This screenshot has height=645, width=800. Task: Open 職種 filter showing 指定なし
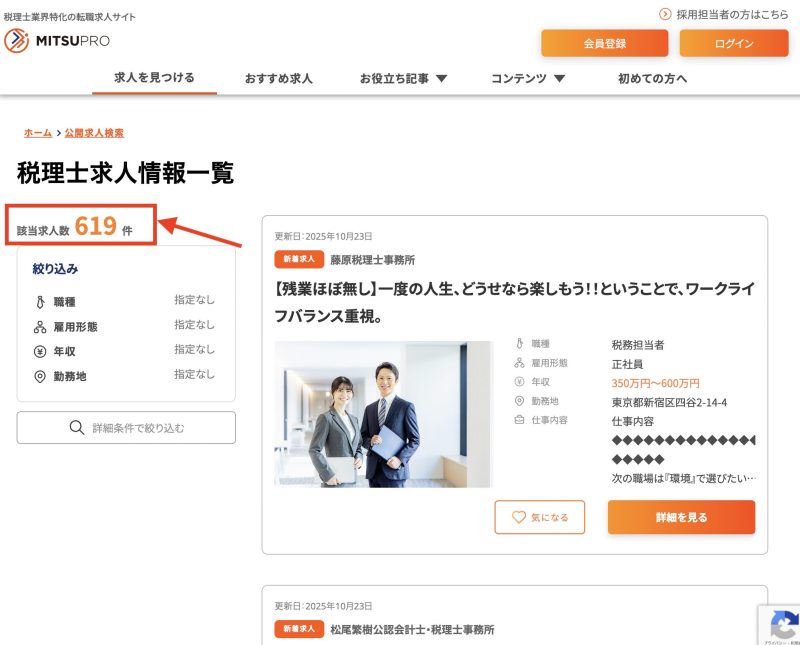(x=194, y=300)
